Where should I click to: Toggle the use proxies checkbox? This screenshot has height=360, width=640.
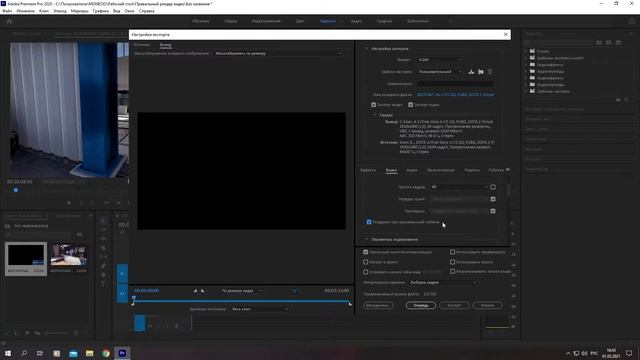(453, 262)
